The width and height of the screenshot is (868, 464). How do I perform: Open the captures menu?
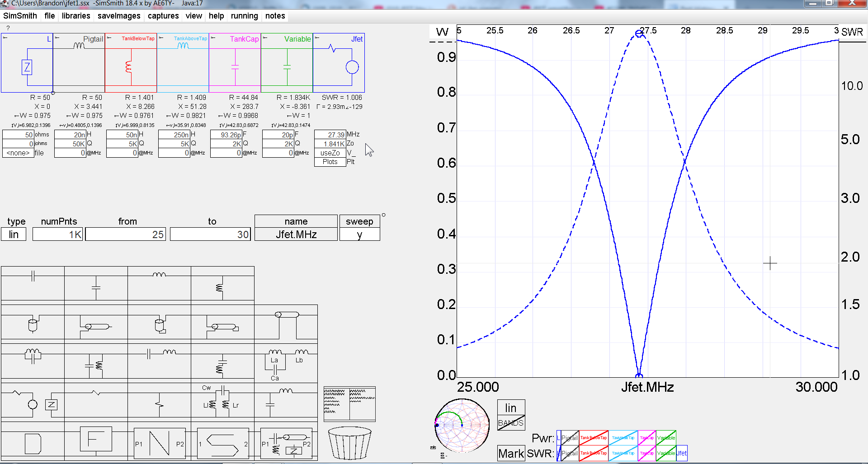click(x=163, y=16)
